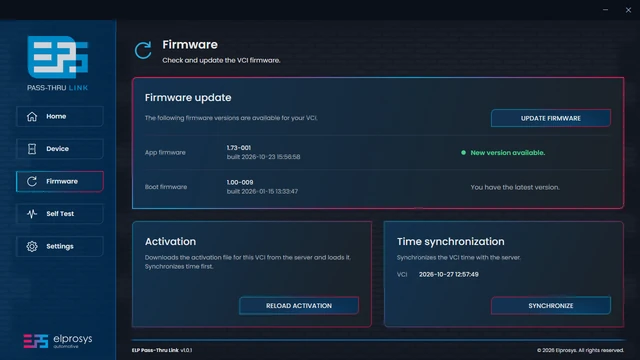Click the EPS Pass-Thru Link logo
The image size is (640, 360).
click(x=58, y=63)
